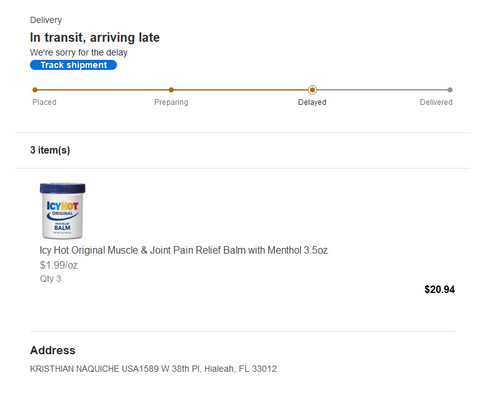Click the Track shipment button
Image resolution: width=500 pixels, height=416 pixels.
pos(73,65)
